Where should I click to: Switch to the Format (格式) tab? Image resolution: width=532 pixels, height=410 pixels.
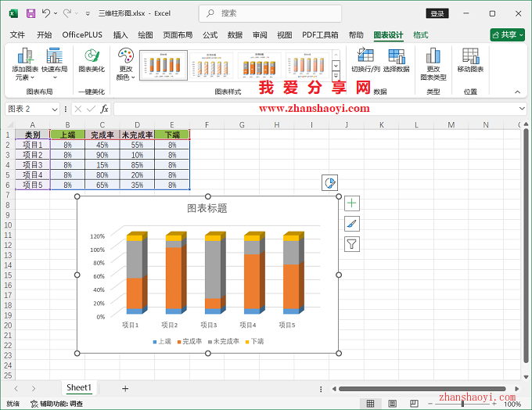pyautogui.click(x=420, y=35)
